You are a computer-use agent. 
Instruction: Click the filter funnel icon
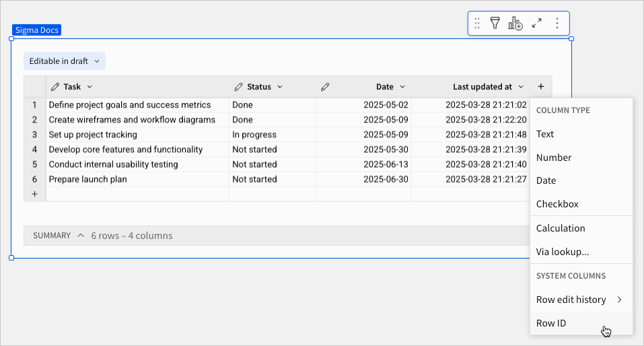495,24
